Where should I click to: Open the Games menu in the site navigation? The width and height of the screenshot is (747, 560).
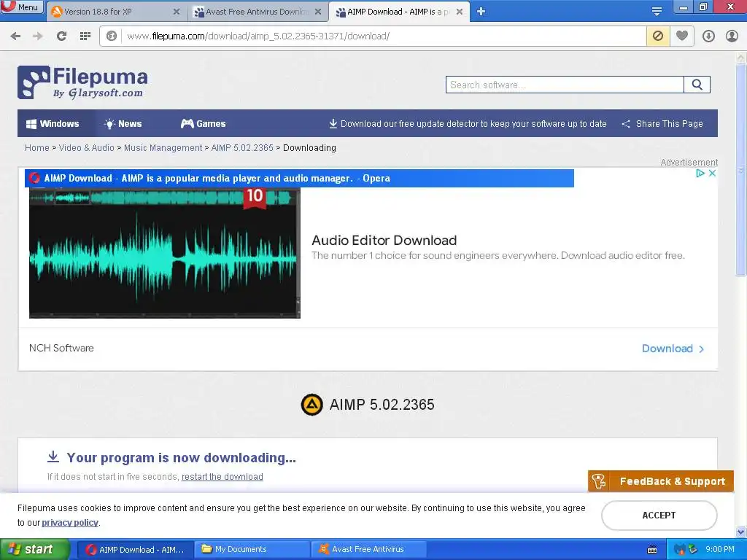tap(203, 124)
